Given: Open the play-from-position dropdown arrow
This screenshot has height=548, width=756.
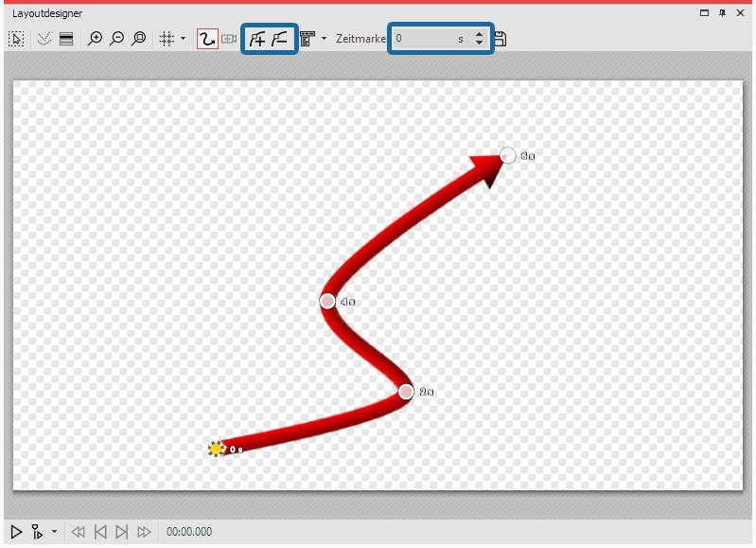Looking at the screenshot, I should [54, 532].
